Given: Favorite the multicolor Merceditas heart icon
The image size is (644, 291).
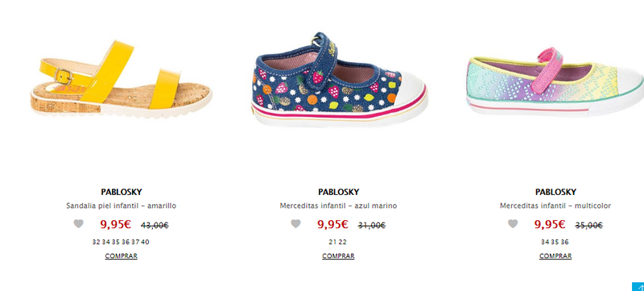Looking at the screenshot, I should coord(513,224).
